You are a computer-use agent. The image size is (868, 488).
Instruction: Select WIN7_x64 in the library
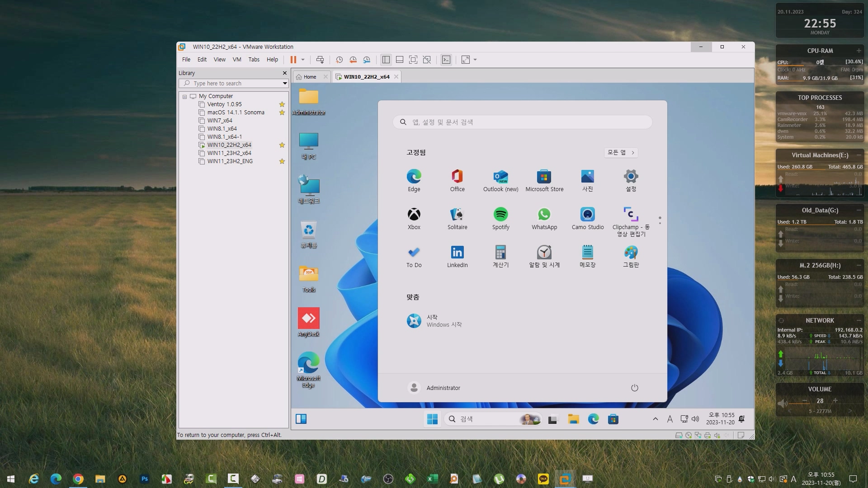pos(219,121)
